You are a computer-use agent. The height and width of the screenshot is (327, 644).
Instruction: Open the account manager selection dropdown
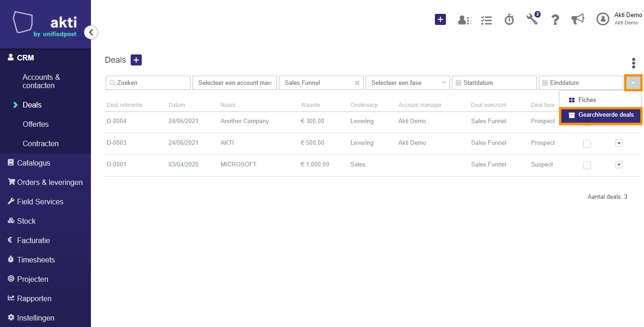point(235,83)
